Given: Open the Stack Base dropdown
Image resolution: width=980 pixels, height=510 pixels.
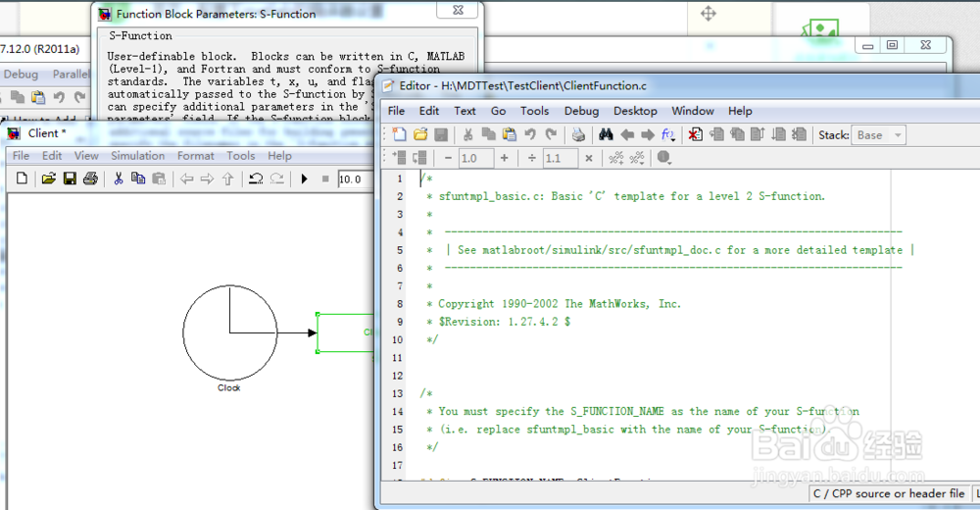Looking at the screenshot, I should (878, 135).
